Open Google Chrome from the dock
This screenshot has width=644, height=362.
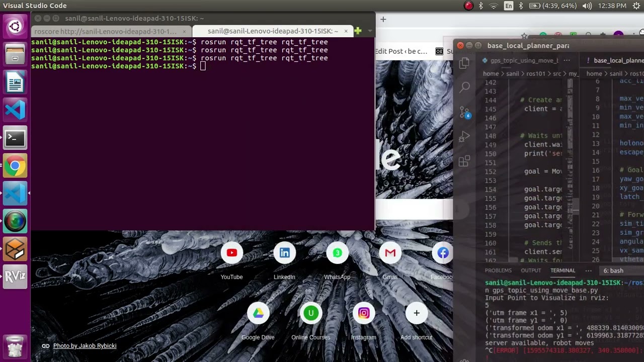click(15, 166)
